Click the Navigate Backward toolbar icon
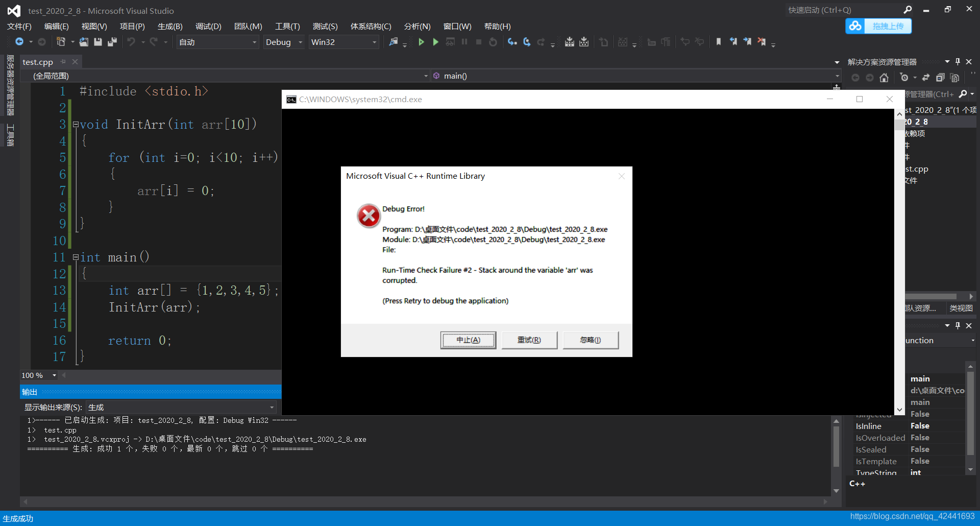Screen dimensions: 980x526 click(19, 42)
